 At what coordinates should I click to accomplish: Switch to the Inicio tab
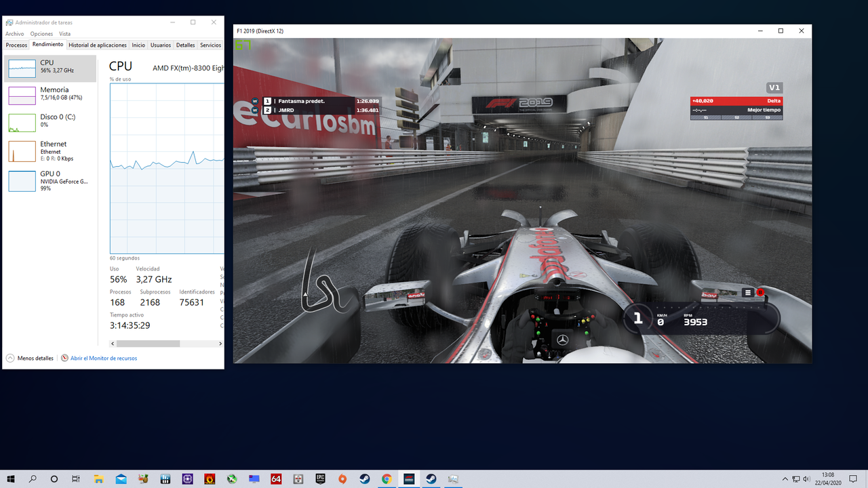pos(138,45)
